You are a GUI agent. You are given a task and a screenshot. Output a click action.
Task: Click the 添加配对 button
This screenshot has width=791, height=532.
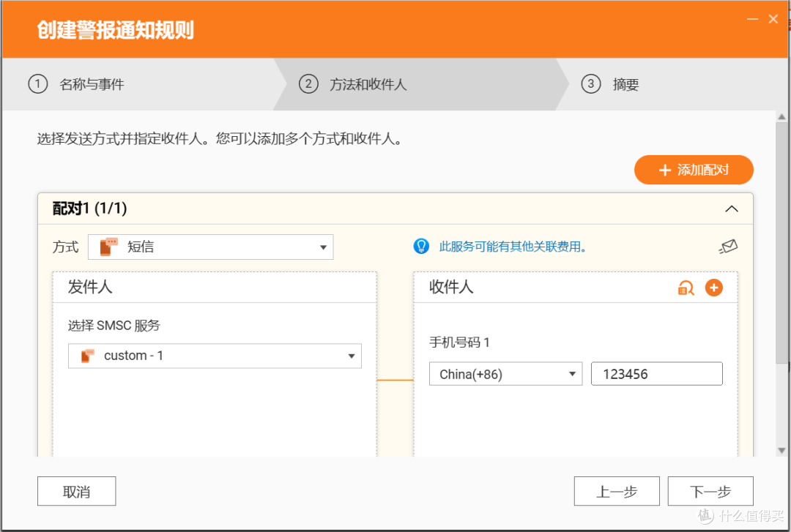(694, 170)
